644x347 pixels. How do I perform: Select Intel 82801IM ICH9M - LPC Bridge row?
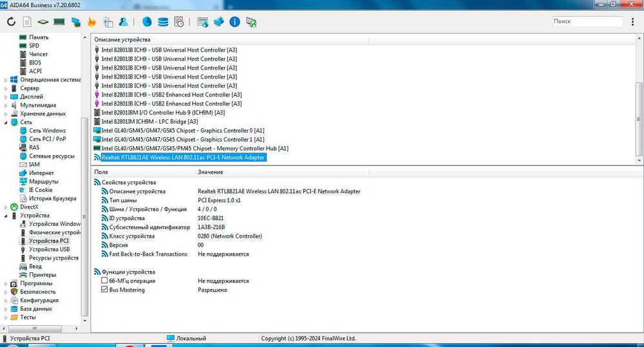pos(149,122)
